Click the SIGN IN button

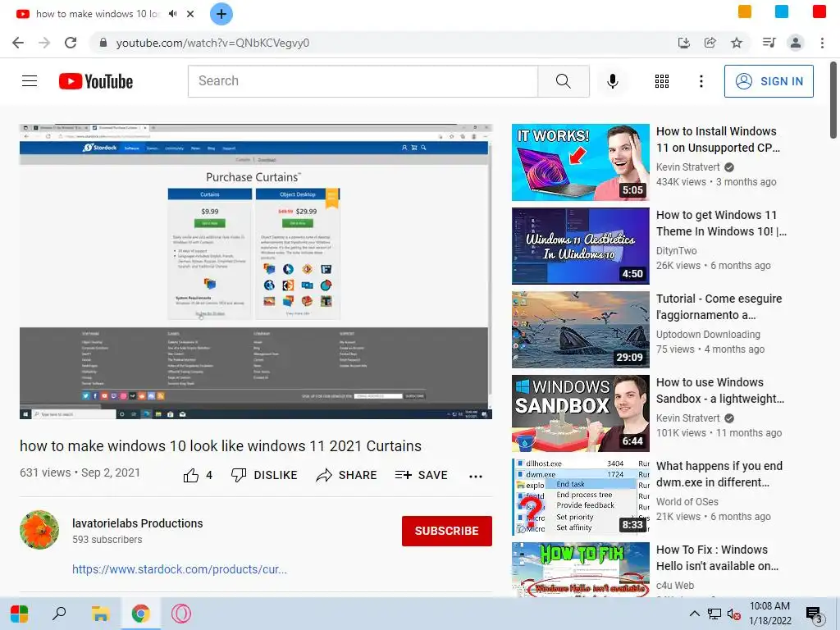coord(769,81)
